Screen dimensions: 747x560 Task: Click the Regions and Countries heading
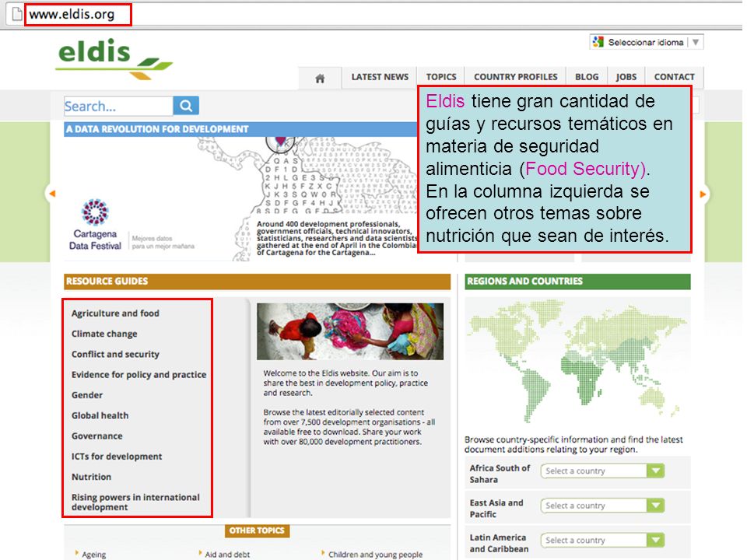[524, 281]
